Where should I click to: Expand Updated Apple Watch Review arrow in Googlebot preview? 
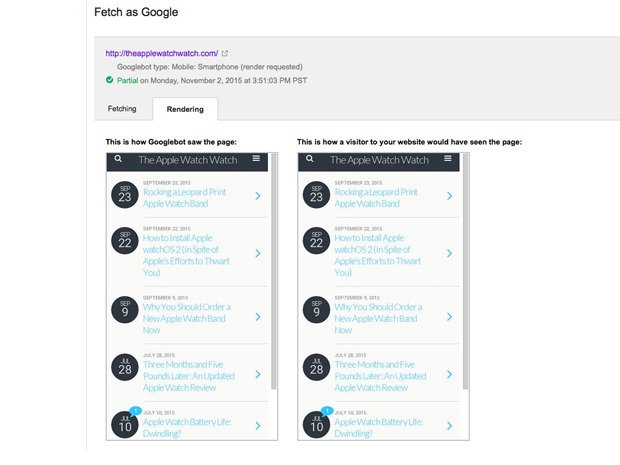[257, 373]
